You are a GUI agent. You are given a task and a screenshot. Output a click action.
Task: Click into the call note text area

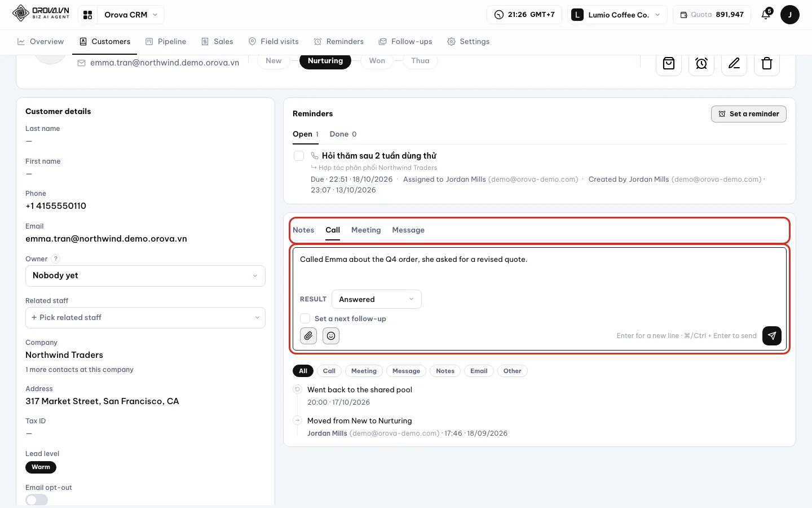[540, 266]
